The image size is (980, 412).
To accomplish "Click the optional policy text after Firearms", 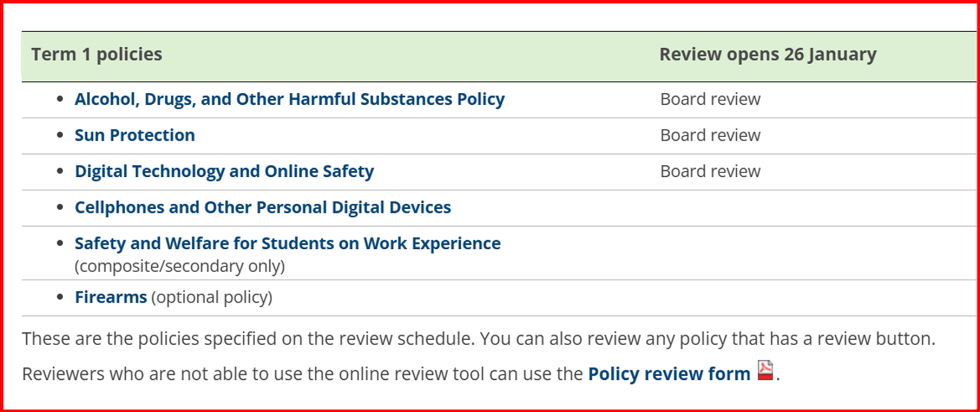I will (x=212, y=297).
